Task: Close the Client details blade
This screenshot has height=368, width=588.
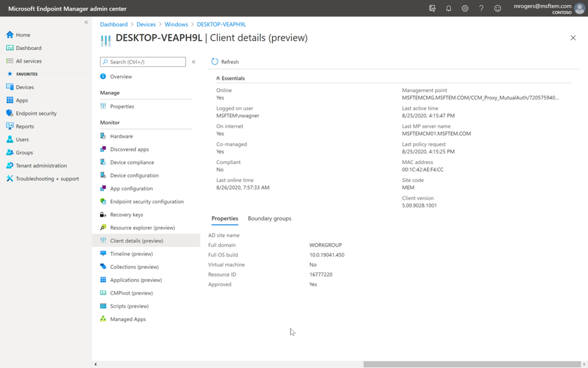Action: pyautogui.click(x=573, y=38)
